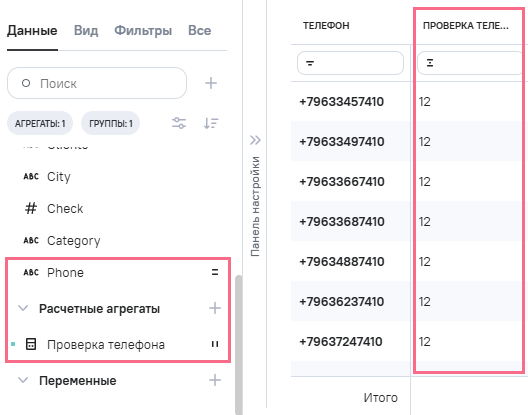The image size is (528, 415).
Task: Switch to the Вид tab
Action: (x=86, y=31)
